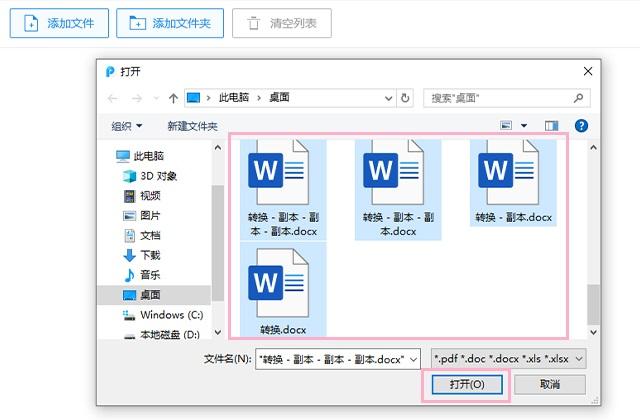Click the computer icon in address bar
This screenshot has width=640, height=420.
point(193,98)
